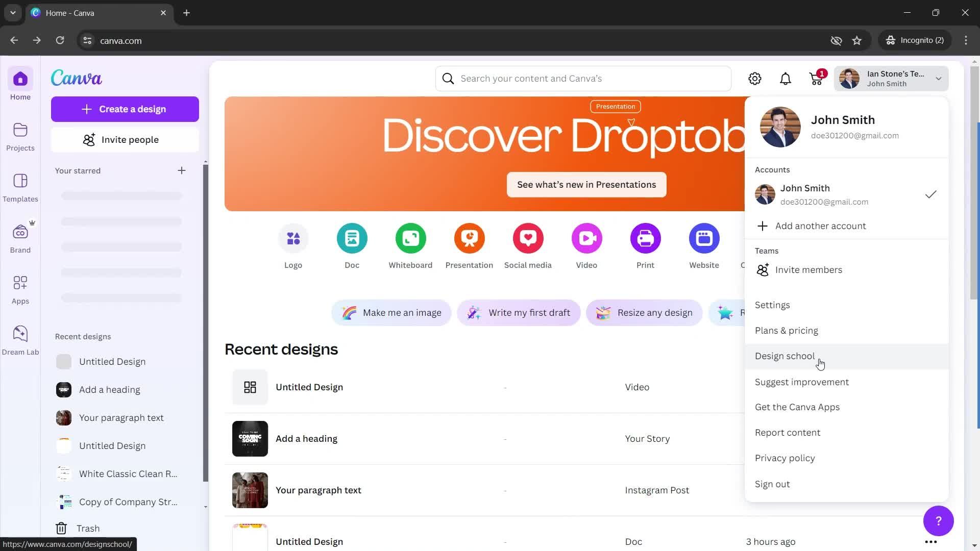The width and height of the screenshot is (980, 551).
Task: Go to Home in the sidebar
Action: coord(20,85)
